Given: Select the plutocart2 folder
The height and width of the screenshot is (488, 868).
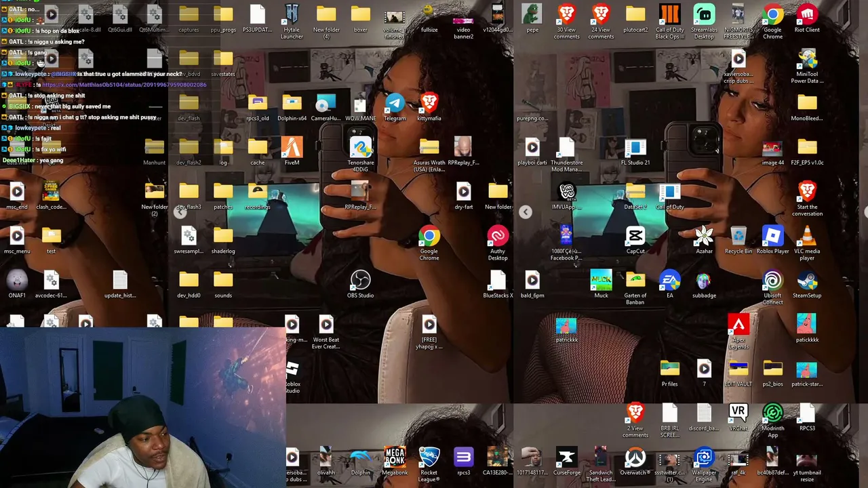Looking at the screenshot, I should [x=635, y=19].
